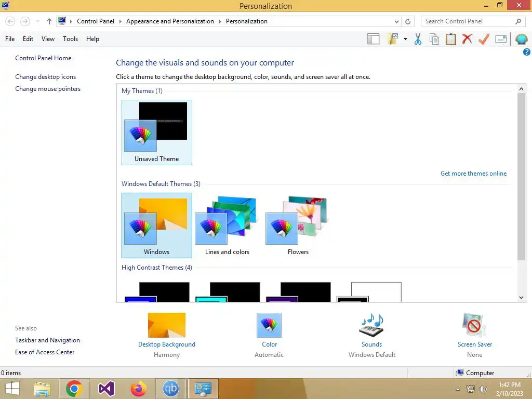This screenshot has width=532, height=399.
Task: Open the blue Help question icon
Action: pos(527,52)
